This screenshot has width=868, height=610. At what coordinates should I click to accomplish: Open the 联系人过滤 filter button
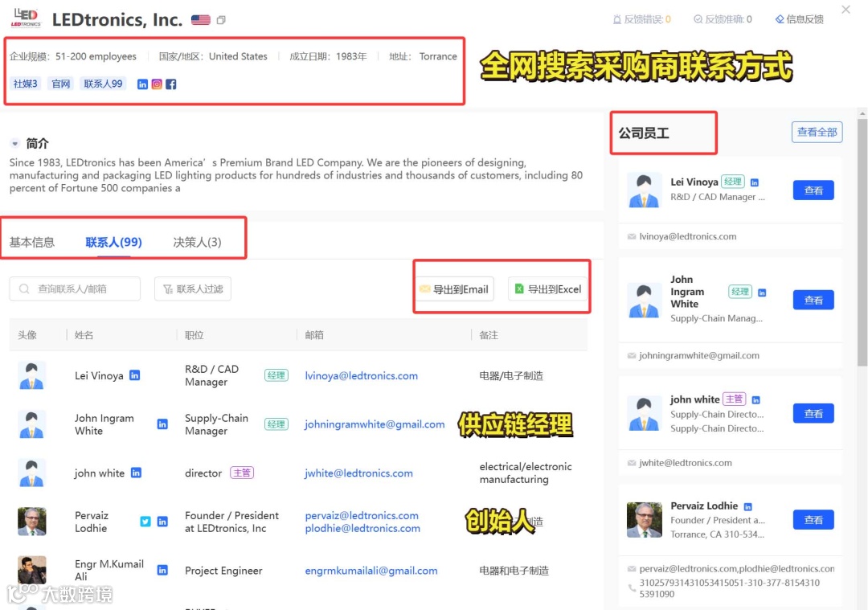pyautogui.click(x=193, y=289)
